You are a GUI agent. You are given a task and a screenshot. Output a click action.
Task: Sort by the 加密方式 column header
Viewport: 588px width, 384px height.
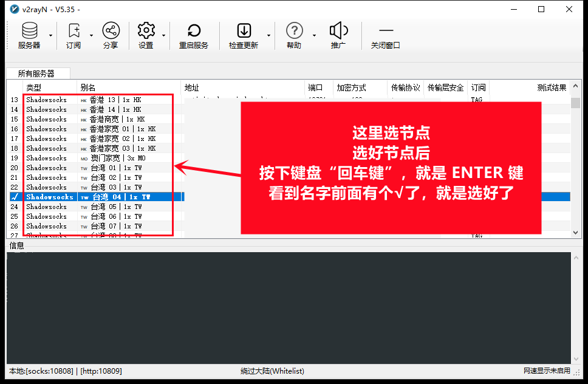pyautogui.click(x=360, y=87)
